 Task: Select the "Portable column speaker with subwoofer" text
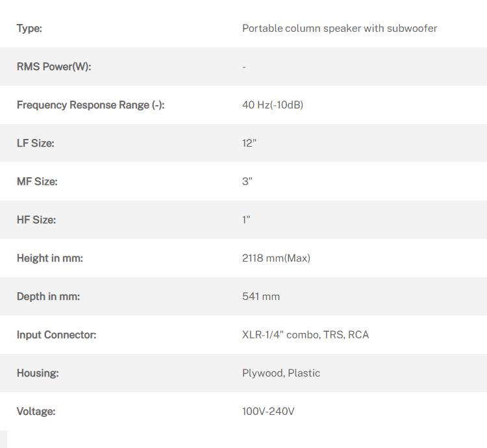click(x=340, y=29)
